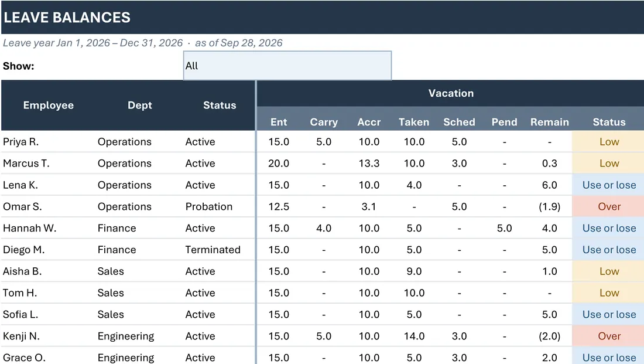Screen dimensions: 644x364
Task: Click the Ent column header
Action: [279, 122]
